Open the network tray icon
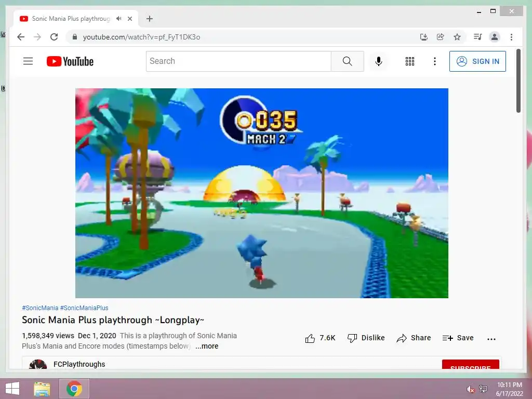The width and height of the screenshot is (532, 399). point(483,389)
